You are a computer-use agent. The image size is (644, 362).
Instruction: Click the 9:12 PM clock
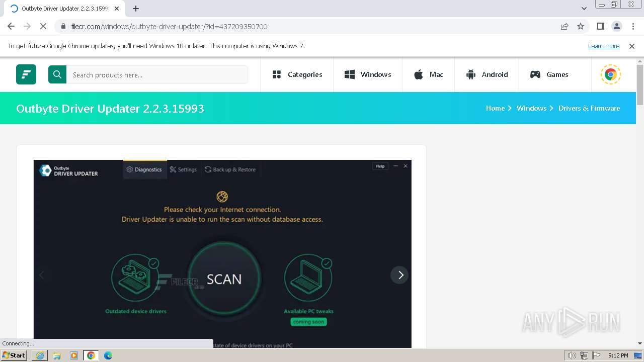[x=618, y=355]
